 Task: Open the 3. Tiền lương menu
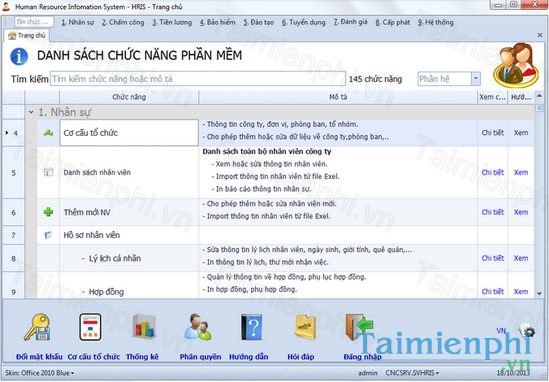point(172,22)
